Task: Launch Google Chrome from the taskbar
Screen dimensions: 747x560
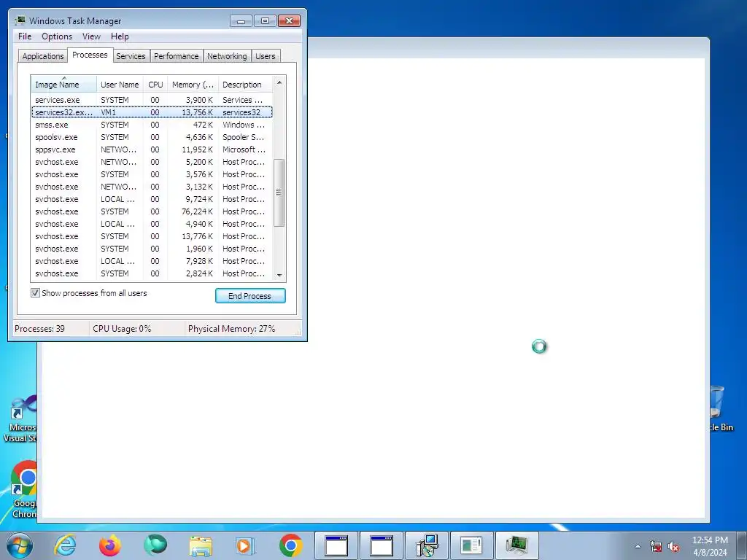Action: 290,545
